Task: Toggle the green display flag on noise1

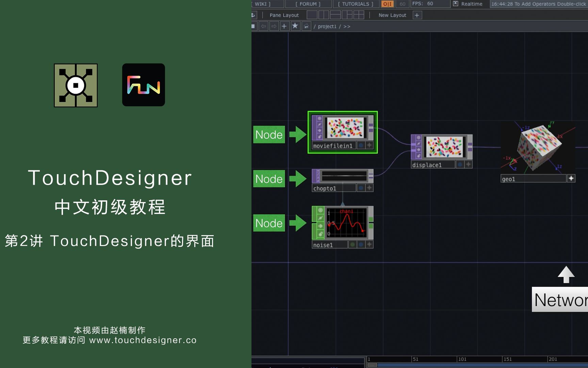Action: [353, 245]
